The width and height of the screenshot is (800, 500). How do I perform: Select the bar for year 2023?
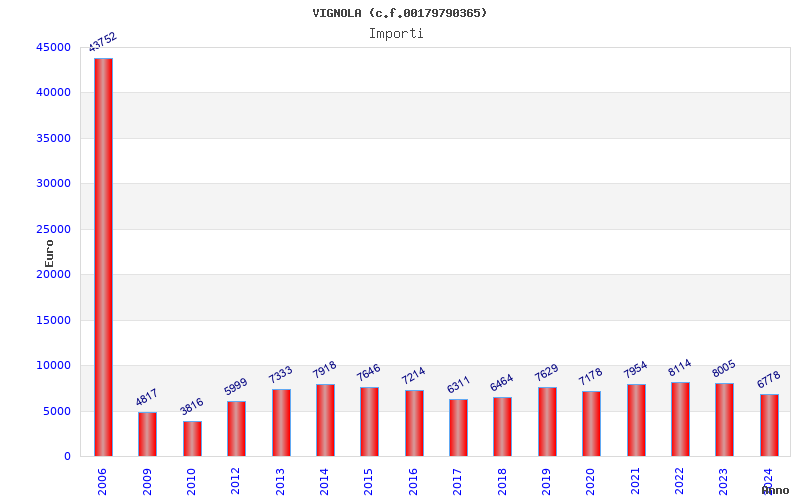click(x=724, y=419)
